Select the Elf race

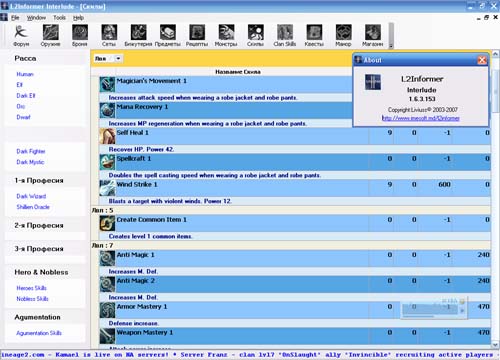coord(19,85)
